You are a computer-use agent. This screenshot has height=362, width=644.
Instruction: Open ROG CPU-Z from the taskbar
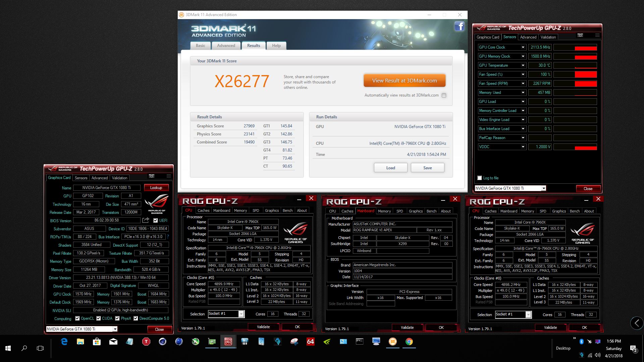(228, 342)
